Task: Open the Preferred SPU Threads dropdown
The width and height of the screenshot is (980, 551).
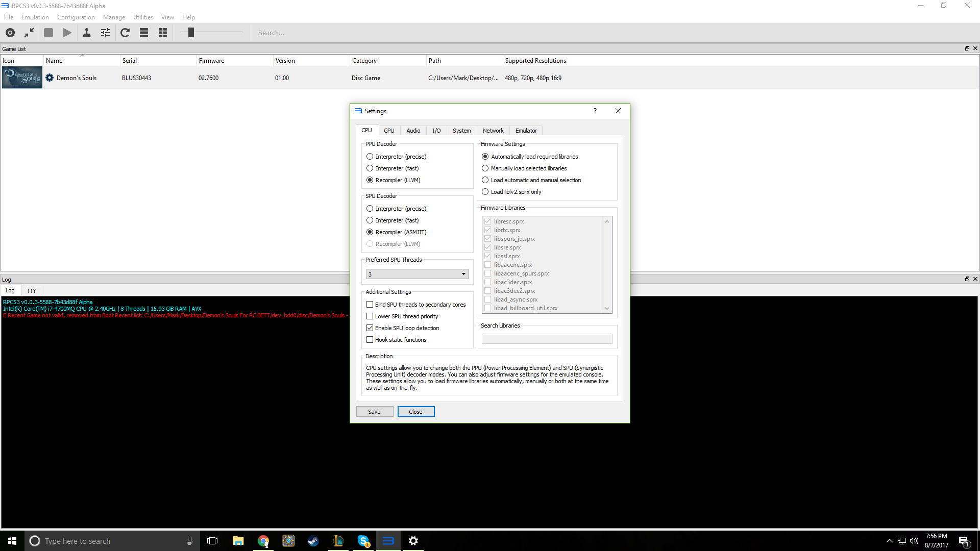Action: (417, 274)
